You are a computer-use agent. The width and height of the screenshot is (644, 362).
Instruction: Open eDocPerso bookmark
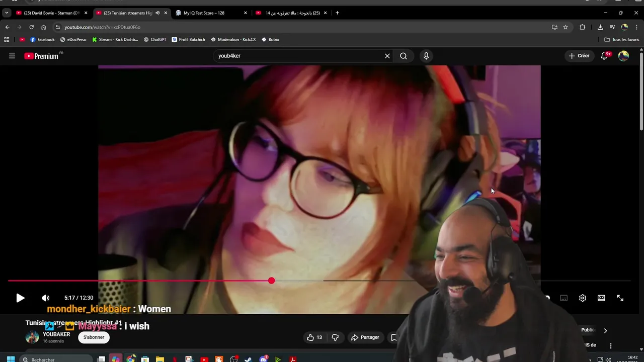tap(73, 39)
